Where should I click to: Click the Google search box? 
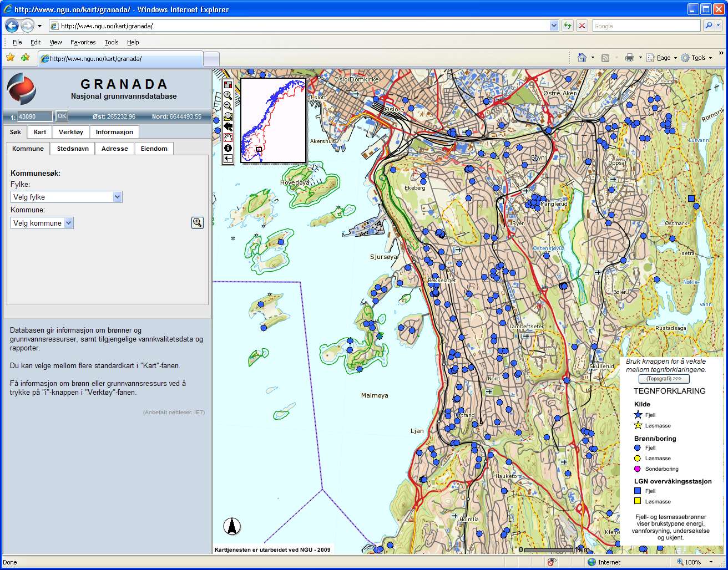coord(646,26)
